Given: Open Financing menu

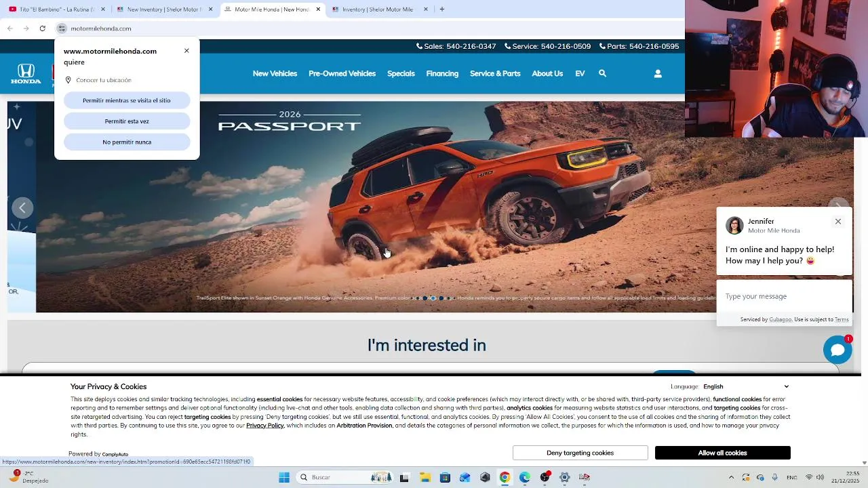Looking at the screenshot, I should pyautogui.click(x=442, y=73).
